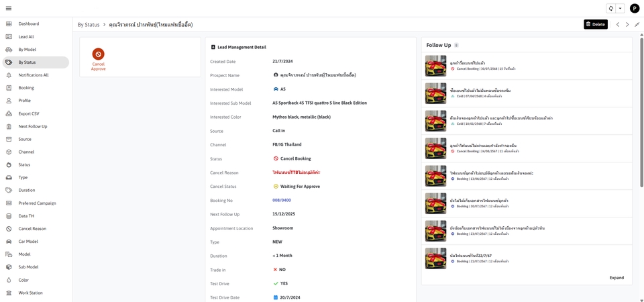644x302 pixels.
Task: Go to previous record arrow
Action: (x=618, y=24)
